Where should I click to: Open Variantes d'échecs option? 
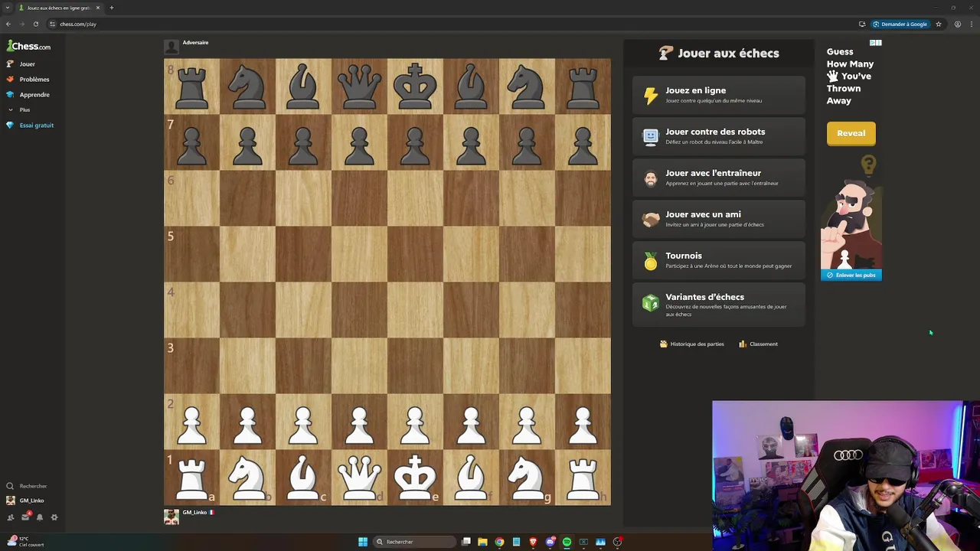point(719,305)
